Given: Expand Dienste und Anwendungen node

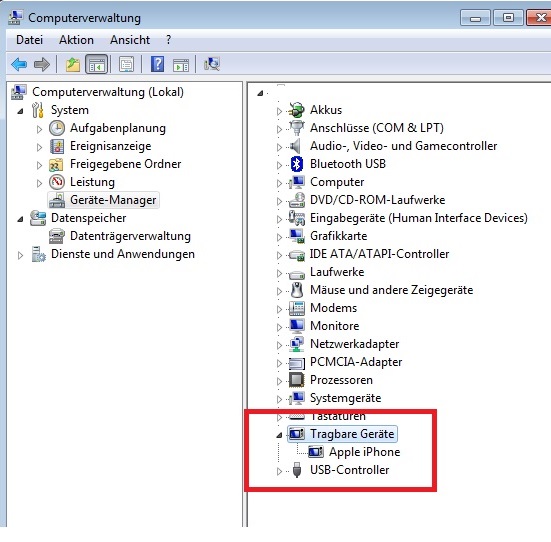Looking at the screenshot, I should pos(20,255).
